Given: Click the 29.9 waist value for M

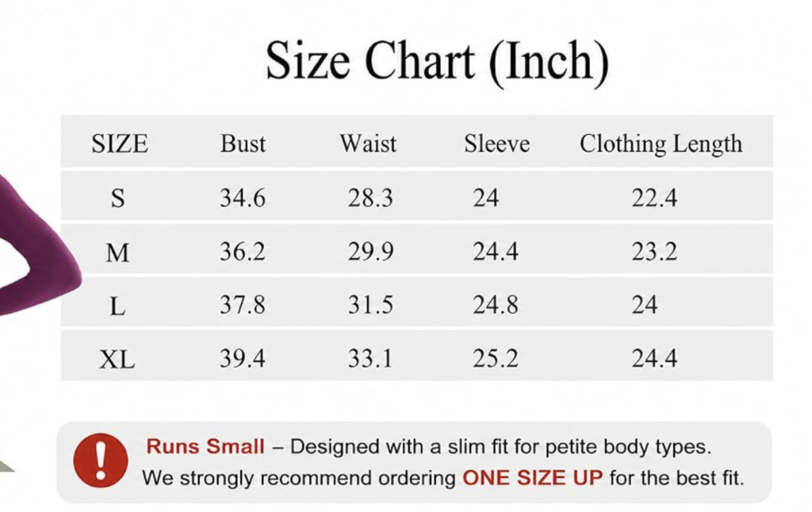Looking at the screenshot, I should pyautogui.click(x=370, y=251).
